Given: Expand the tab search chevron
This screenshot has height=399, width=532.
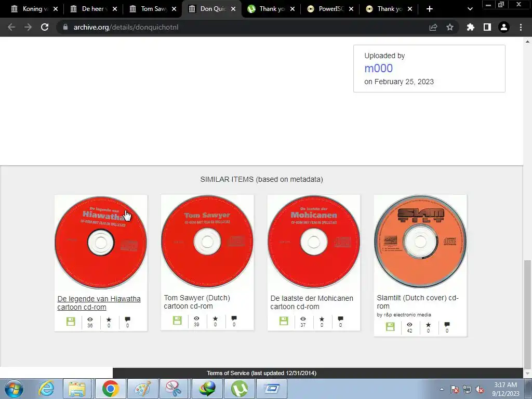Looking at the screenshot, I should pyautogui.click(x=470, y=9).
